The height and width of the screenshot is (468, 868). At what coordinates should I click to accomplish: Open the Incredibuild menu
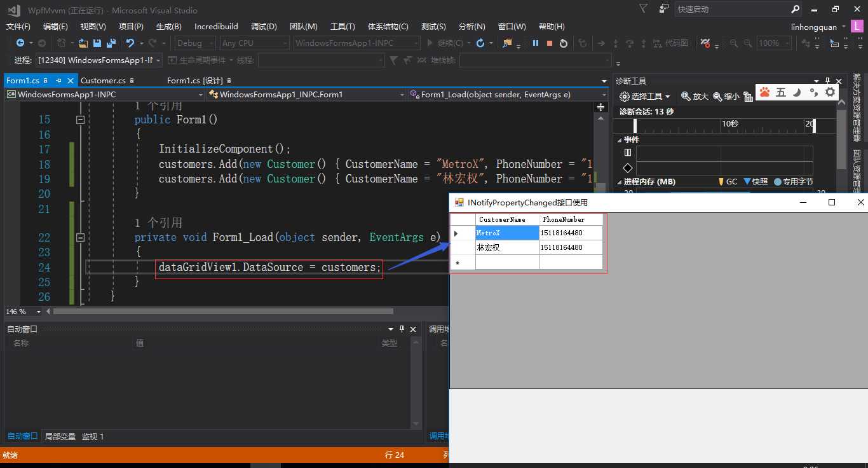[x=216, y=26]
